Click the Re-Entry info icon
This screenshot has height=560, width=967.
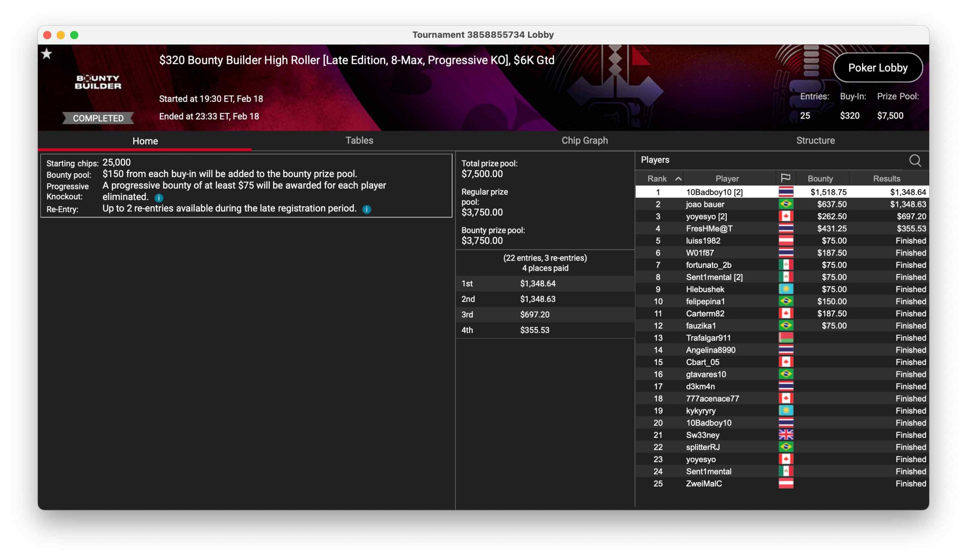tap(366, 210)
